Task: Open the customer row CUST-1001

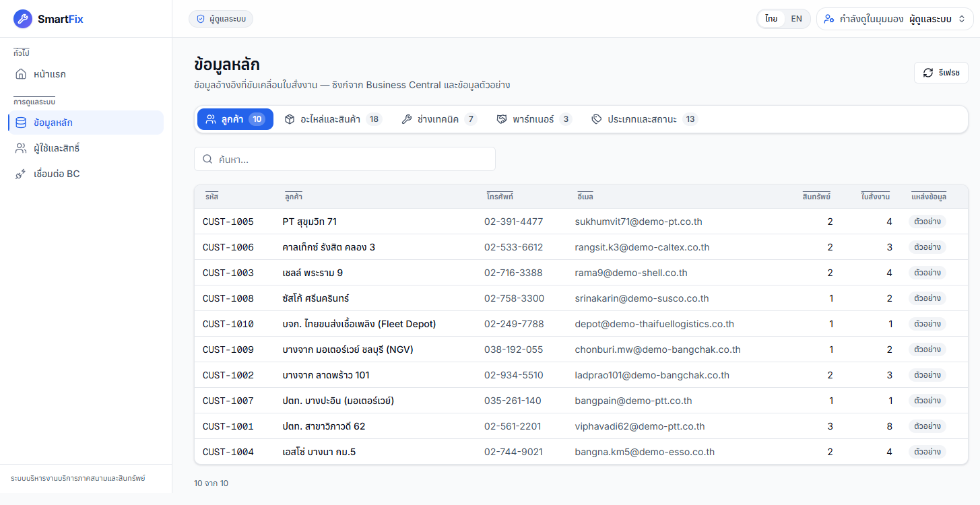Action: point(581,426)
